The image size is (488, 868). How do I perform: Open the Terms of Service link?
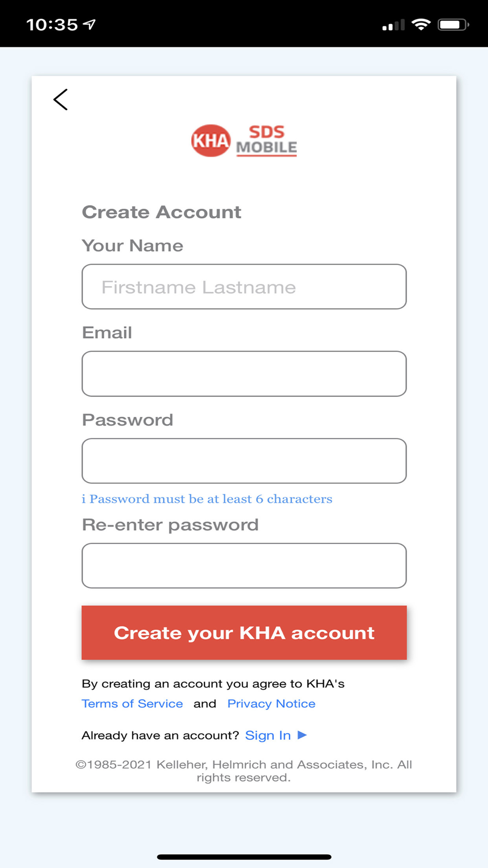pyautogui.click(x=132, y=703)
